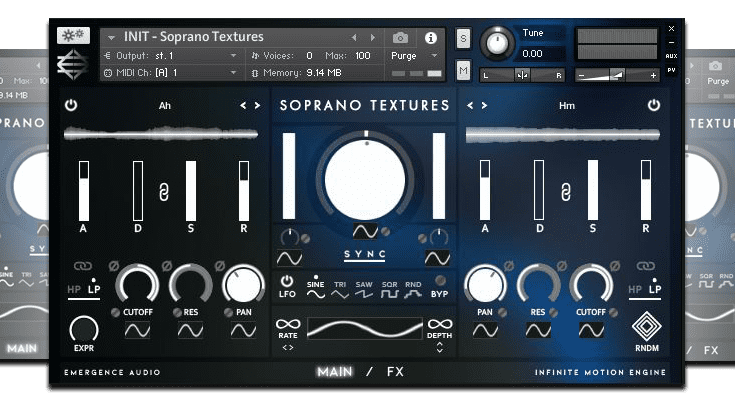Screen dimensions: 735x400
Task: Toggle the Ah layer power button
Action: pos(71,105)
